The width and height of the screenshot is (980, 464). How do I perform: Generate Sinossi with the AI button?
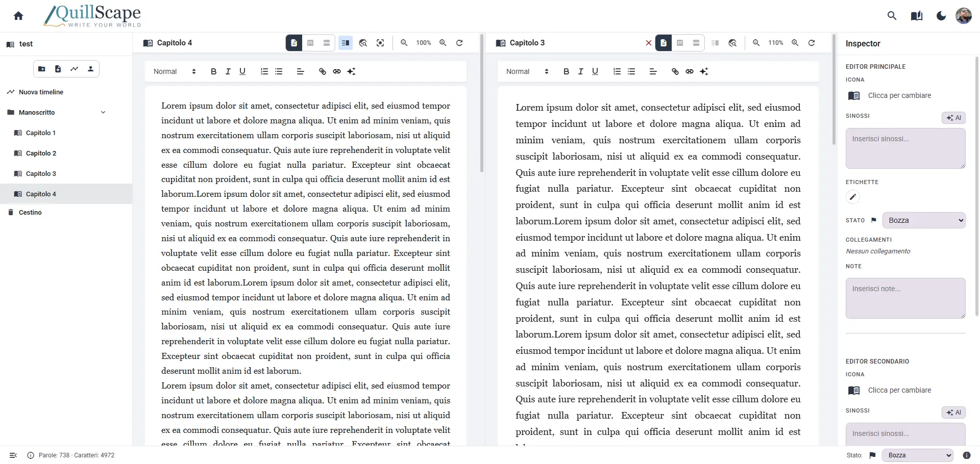coord(953,117)
